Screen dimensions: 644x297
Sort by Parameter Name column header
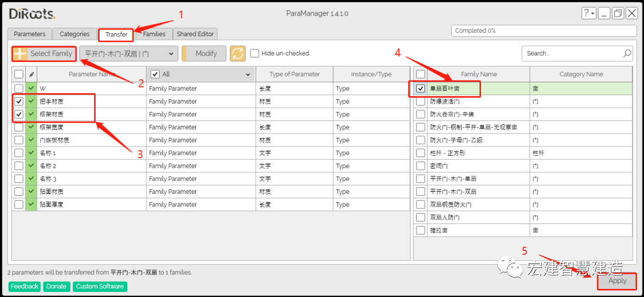(92, 74)
